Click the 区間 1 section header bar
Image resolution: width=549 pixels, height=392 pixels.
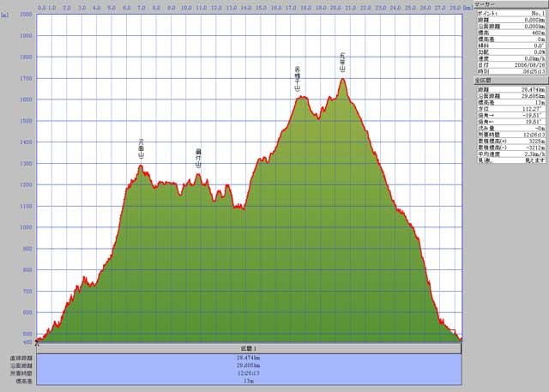point(250,349)
